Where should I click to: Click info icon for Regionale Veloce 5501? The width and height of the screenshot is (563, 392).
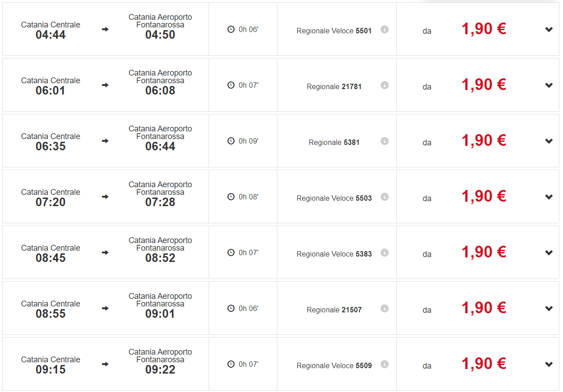[x=384, y=29]
